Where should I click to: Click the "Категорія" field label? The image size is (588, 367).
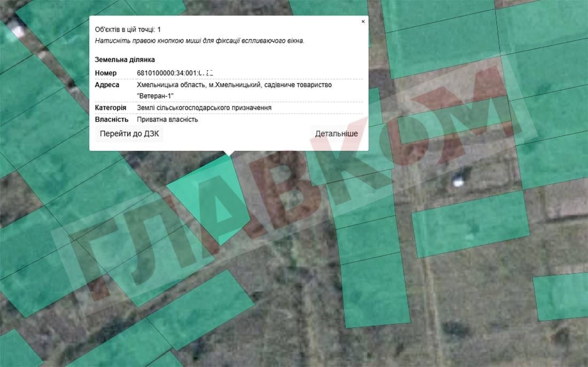coord(111,108)
